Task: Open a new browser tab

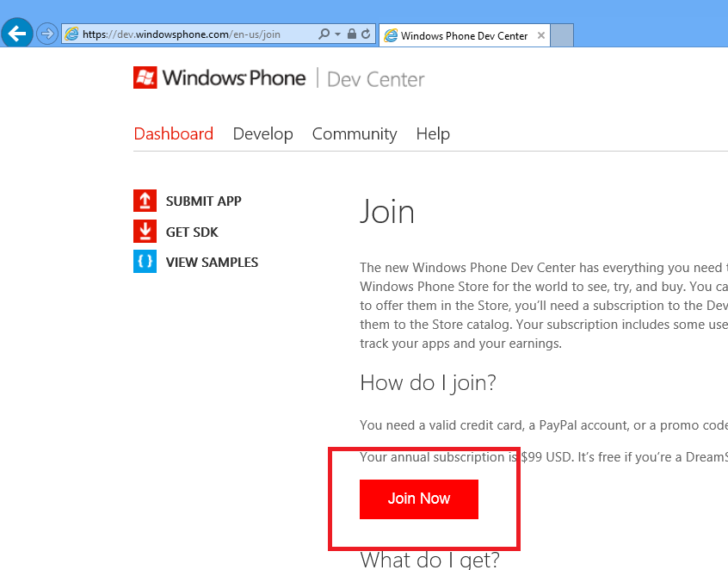Action: coord(562,35)
